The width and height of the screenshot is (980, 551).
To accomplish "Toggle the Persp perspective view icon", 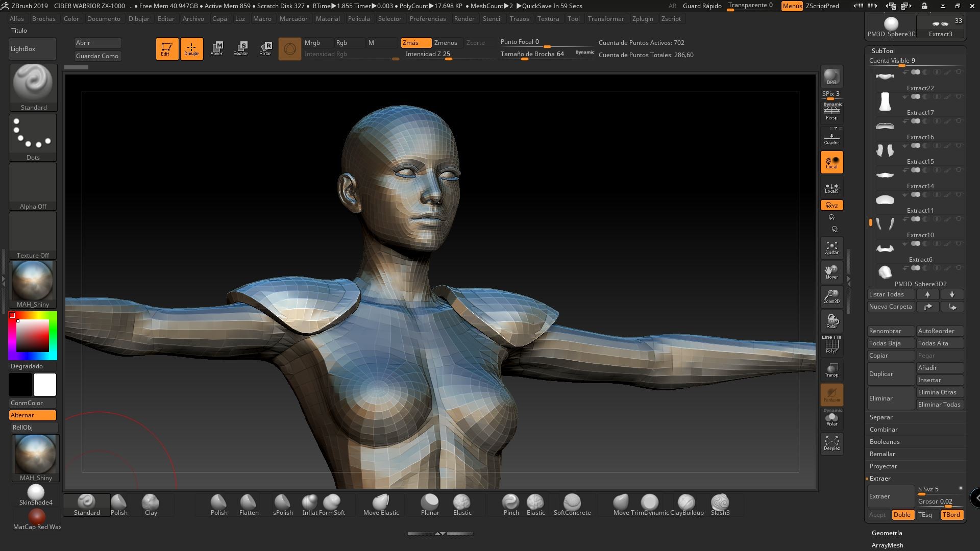I will click(831, 112).
